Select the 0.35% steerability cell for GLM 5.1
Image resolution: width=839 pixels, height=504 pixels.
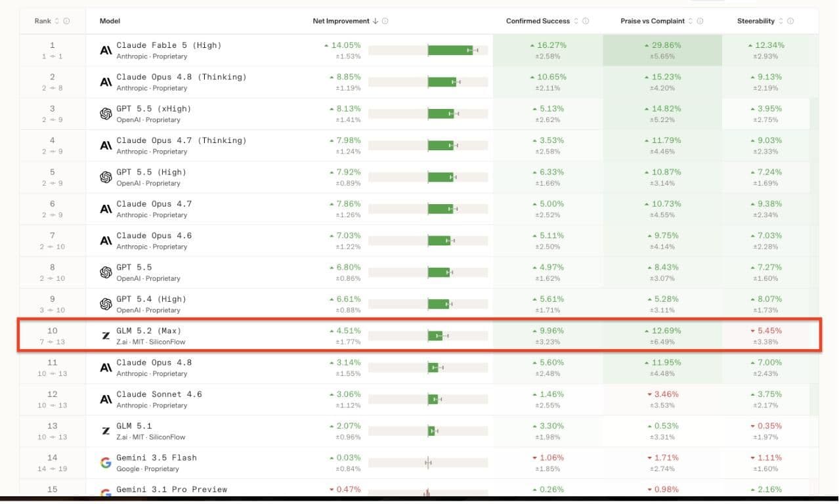(765, 431)
